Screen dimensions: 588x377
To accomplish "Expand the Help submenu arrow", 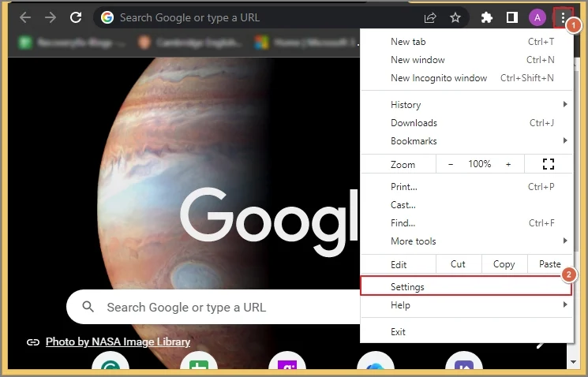I will (x=565, y=304).
